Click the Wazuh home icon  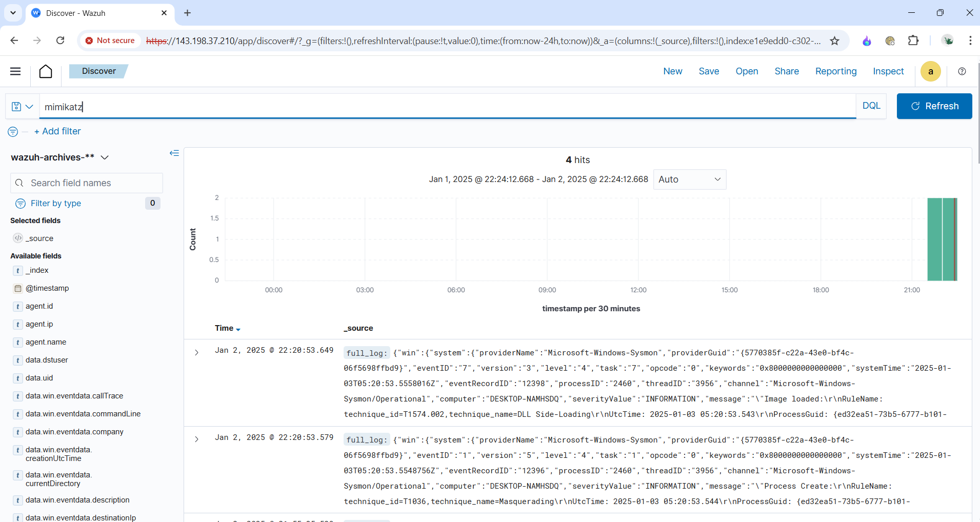click(x=46, y=71)
